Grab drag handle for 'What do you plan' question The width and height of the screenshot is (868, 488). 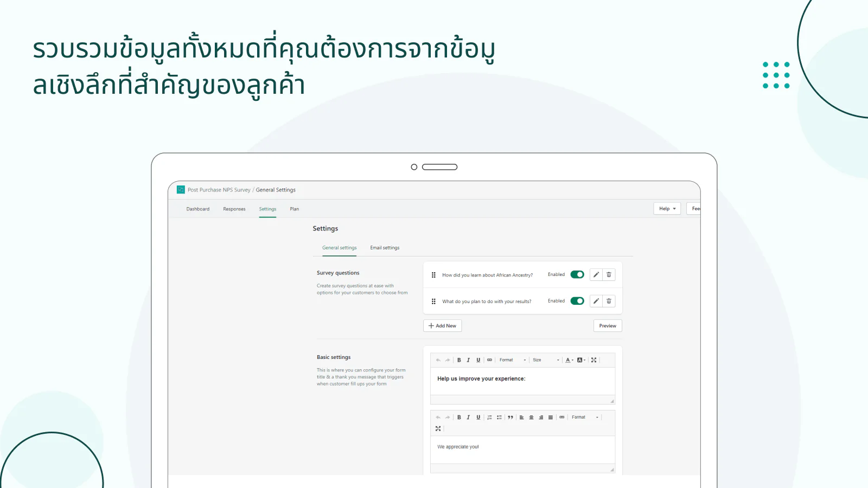click(x=433, y=301)
